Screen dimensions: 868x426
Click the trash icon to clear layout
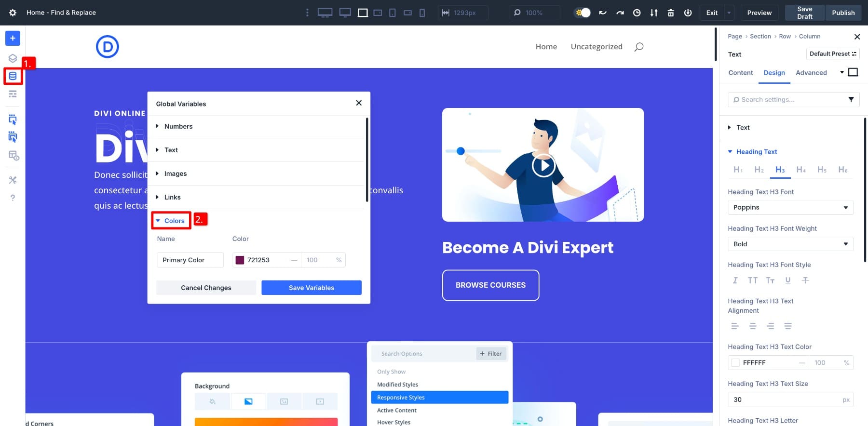671,13
